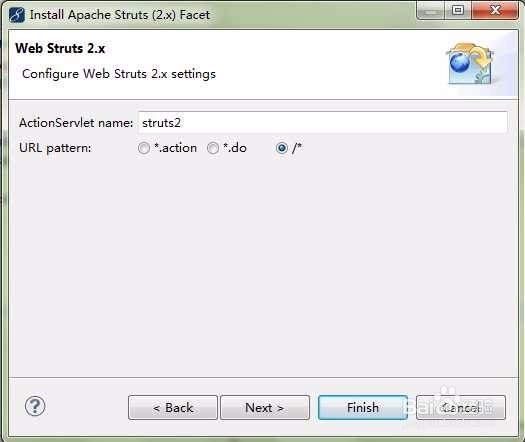
Task: Click the Struts S icon in title bar
Action: click(17, 15)
